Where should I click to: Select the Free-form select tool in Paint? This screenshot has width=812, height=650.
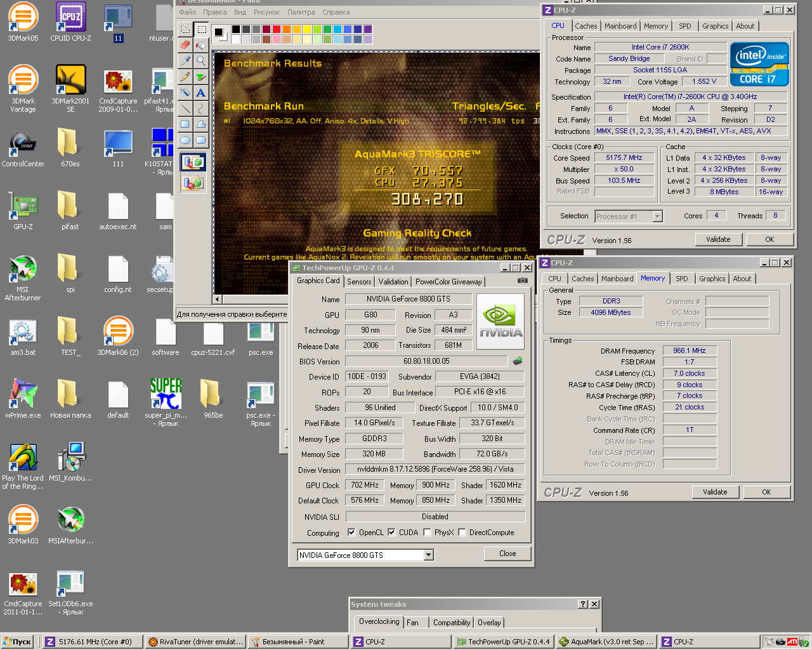185,29
